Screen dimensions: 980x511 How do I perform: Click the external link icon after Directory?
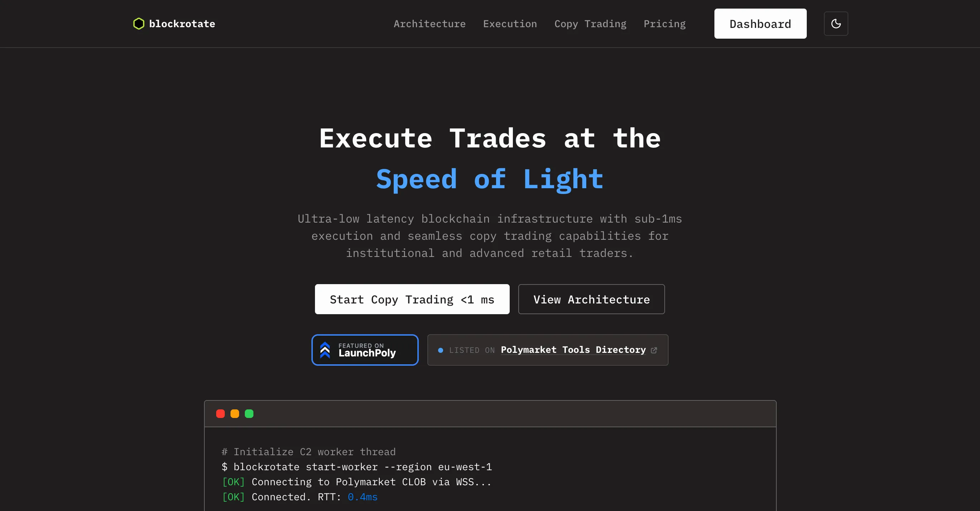point(654,350)
